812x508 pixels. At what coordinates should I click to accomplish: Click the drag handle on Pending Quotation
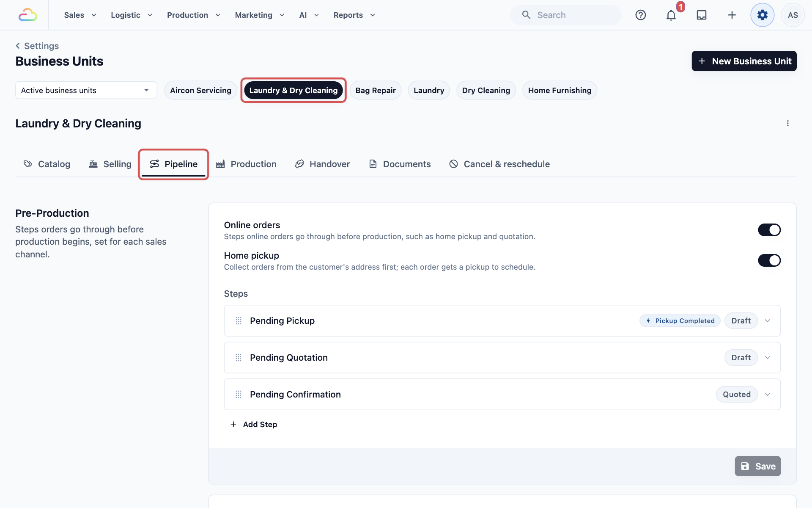(239, 358)
